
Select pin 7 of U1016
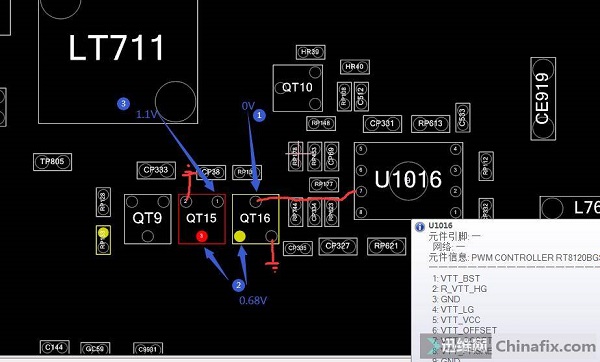(361, 191)
